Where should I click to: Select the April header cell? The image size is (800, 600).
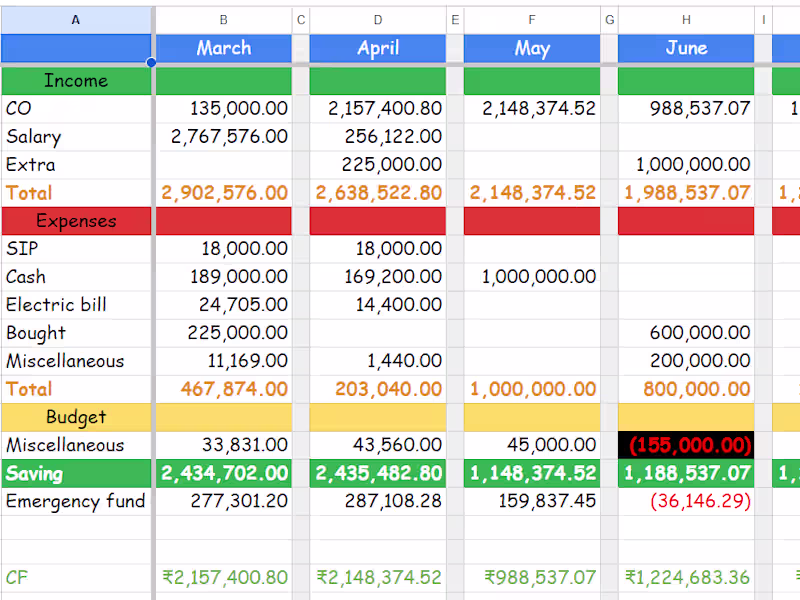(377, 48)
